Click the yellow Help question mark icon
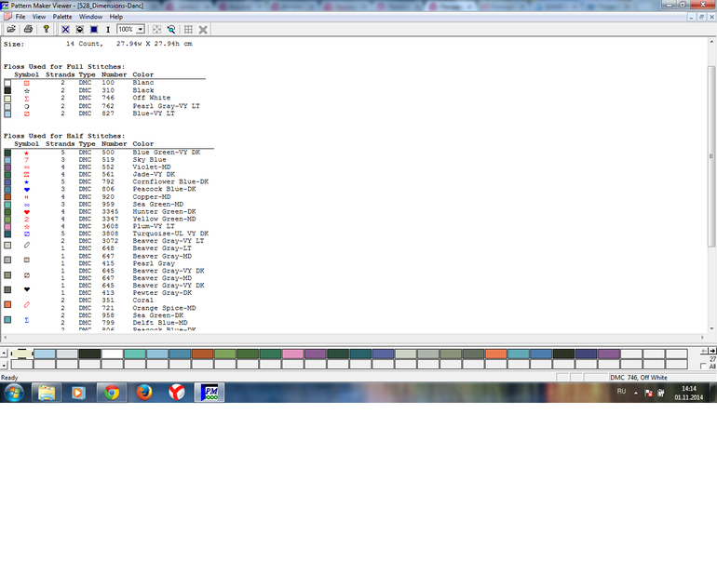This screenshot has height=588, width=717. tap(46, 30)
